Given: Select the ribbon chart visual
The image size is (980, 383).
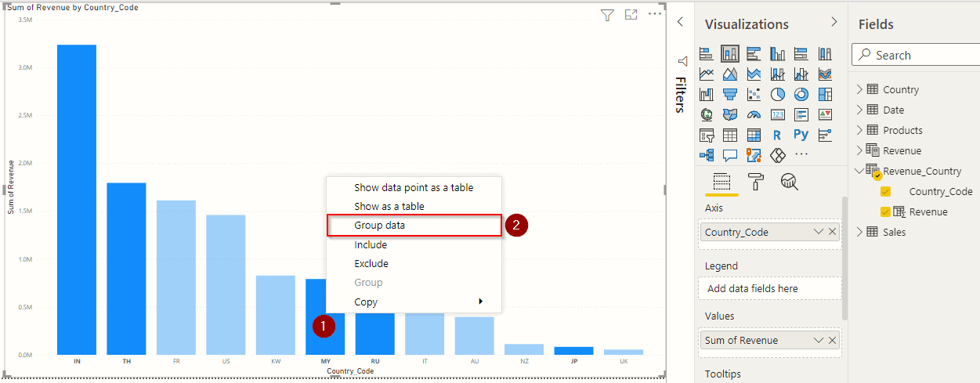Looking at the screenshot, I should (x=824, y=74).
